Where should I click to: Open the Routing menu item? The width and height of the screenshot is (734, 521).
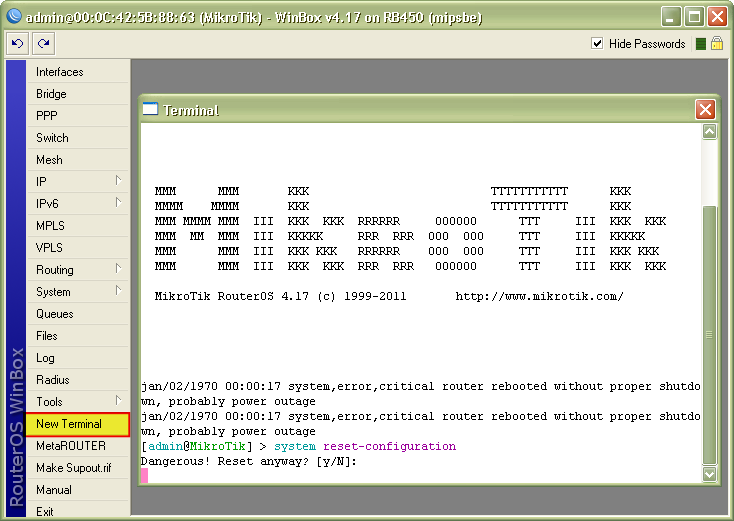point(78,270)
